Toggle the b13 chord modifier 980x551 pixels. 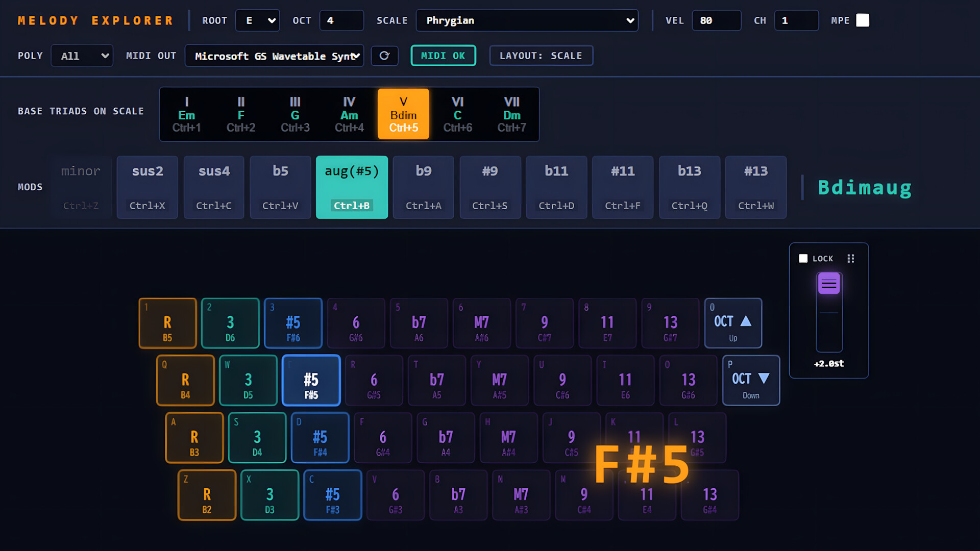690,187
